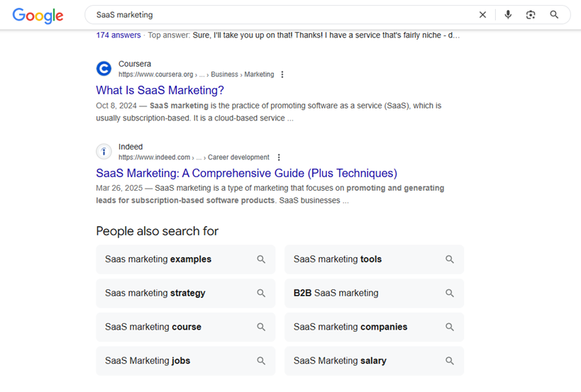The height and width of the screenshot is (392, 581).
Task: Open What Is SaaS Marketing? result
Action: click(x=160, y=90)
